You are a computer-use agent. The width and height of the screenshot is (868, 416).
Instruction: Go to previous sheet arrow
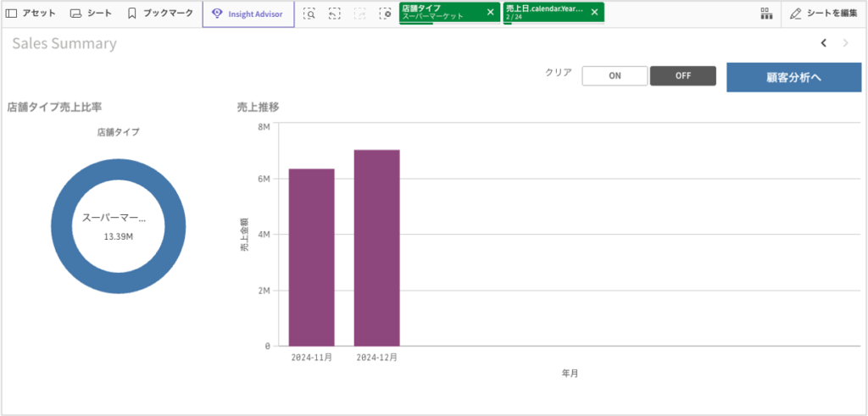coord(823,43)
